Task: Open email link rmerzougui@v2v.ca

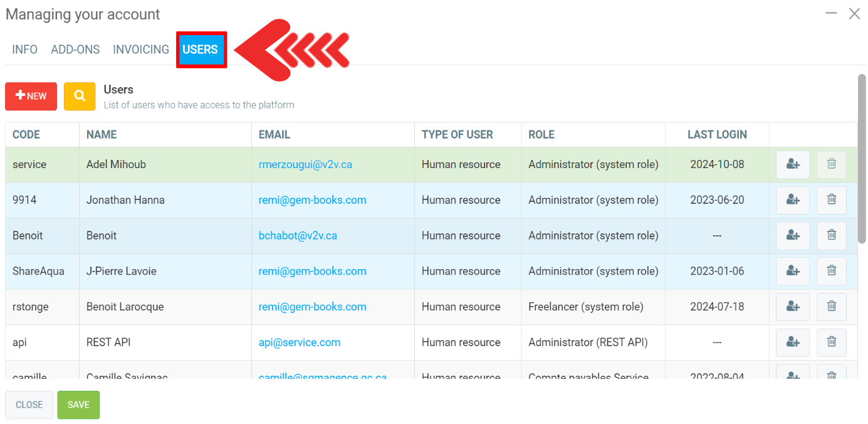Action: click(x=305, y=164)
